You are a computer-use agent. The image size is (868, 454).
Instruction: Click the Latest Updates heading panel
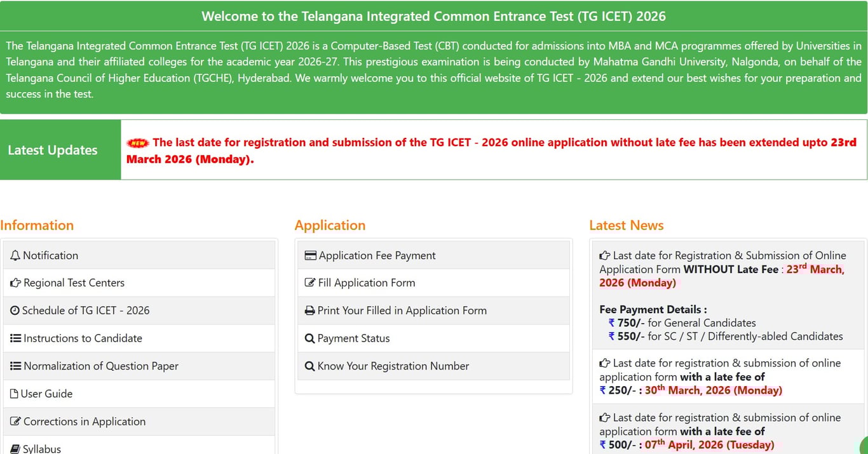[x=53, y=150]
